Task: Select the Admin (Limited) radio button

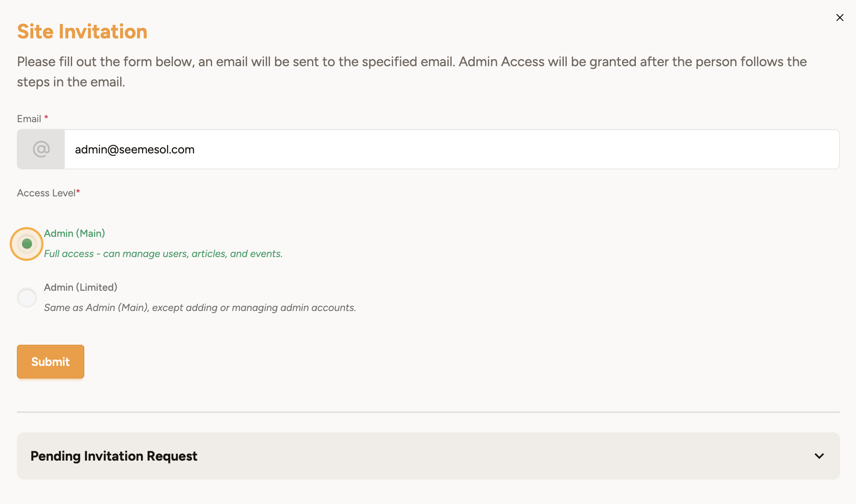Action: (x=27, y=298)
